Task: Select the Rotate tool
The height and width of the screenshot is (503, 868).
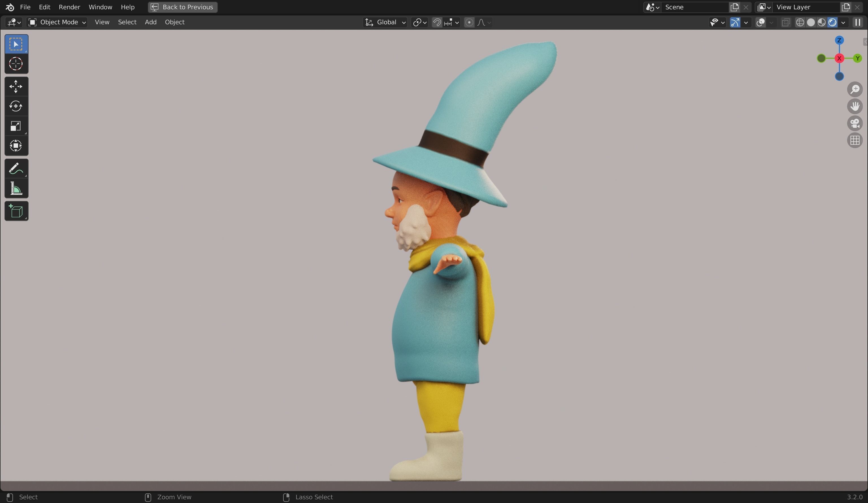Action: pyautogui.click(x=16, y=106)
